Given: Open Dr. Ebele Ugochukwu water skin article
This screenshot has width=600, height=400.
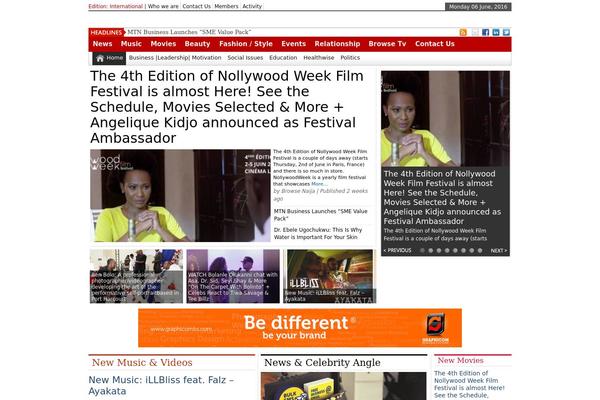Looking at the screenshot, I should (x=318, y=233).
